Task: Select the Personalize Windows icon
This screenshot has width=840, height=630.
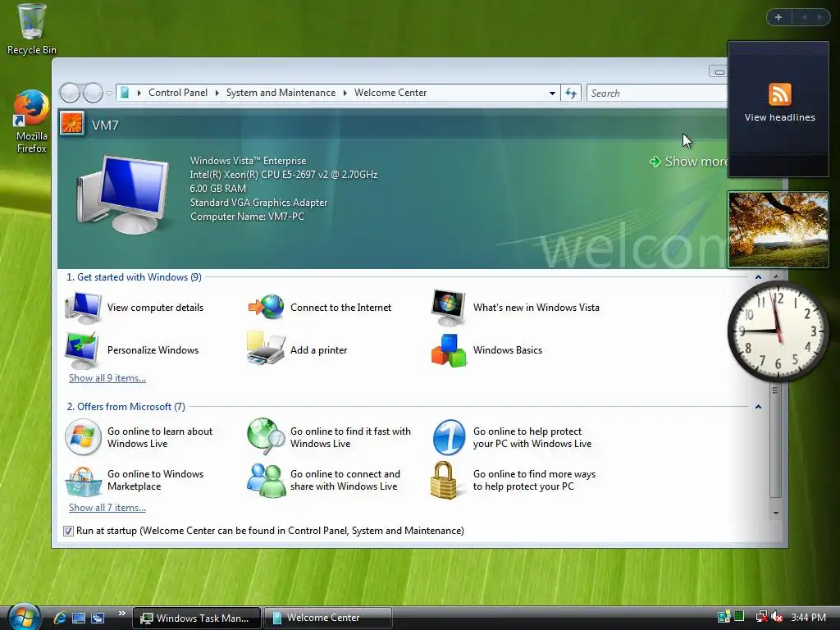Action: [83, 350]
